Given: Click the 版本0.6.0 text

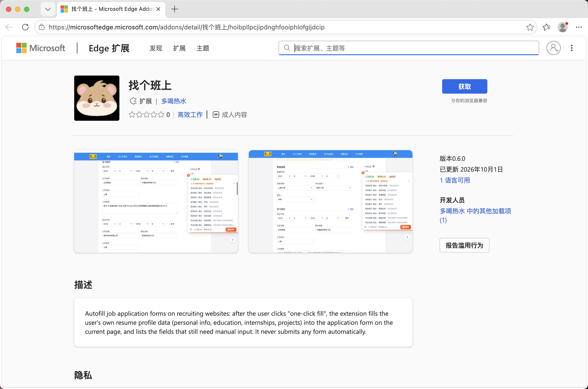Looking at the screenshot, I should click(452, 159).
